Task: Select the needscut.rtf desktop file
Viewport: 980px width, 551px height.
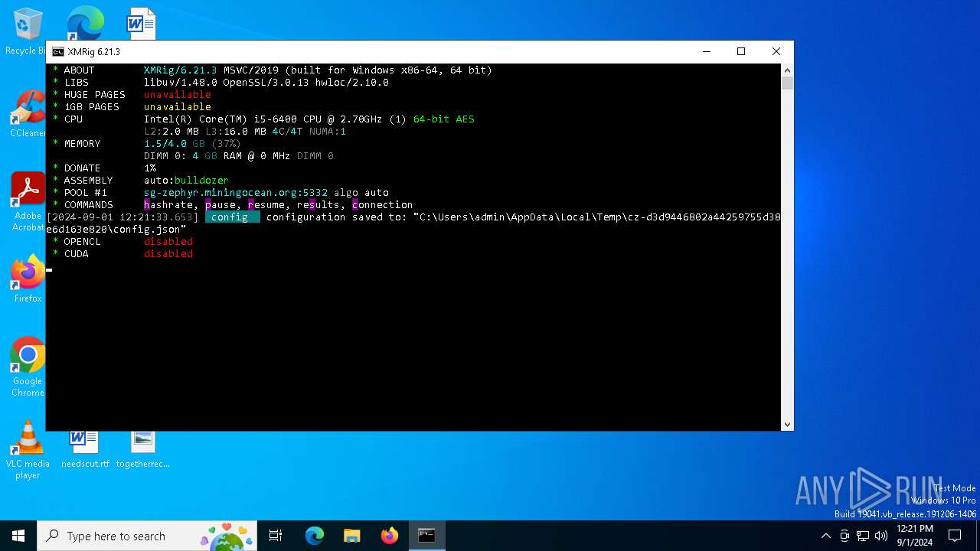Action: click(x=85, y=450)
